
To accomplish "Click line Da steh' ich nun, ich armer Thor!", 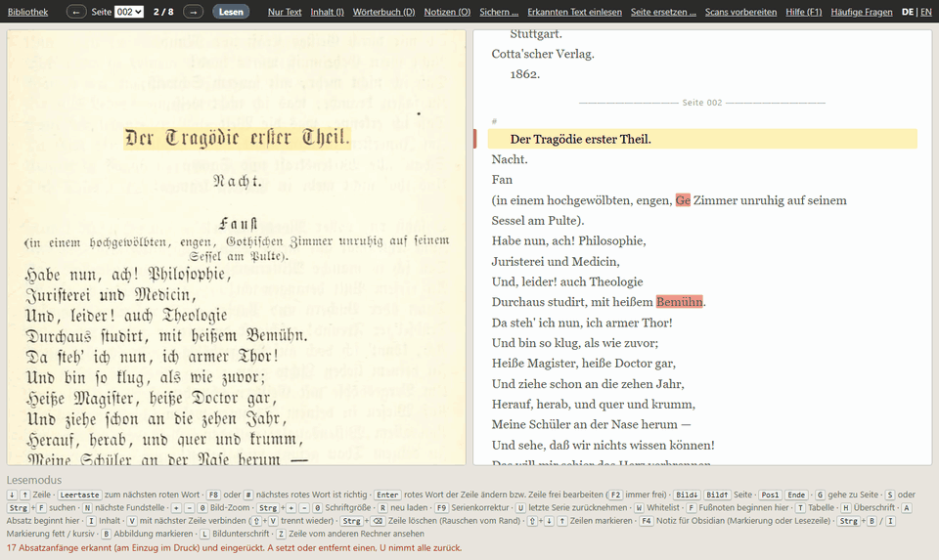I will 582,323.
